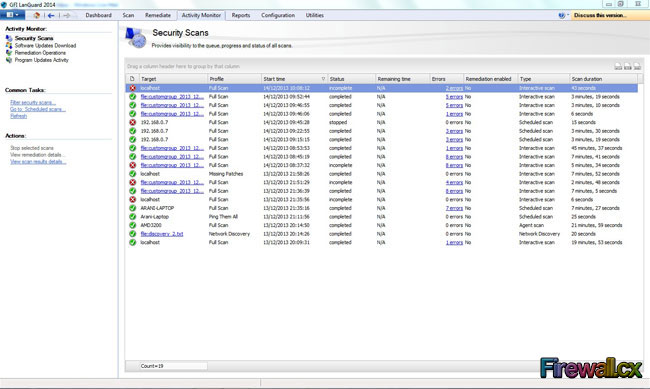Click the last export icon above the grid
The height and width of the screenshot is (389, 650).
637,66
